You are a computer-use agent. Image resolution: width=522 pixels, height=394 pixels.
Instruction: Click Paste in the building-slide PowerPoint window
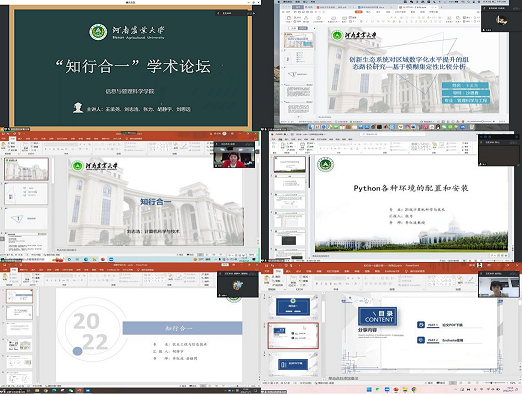(x=4, y=147)
